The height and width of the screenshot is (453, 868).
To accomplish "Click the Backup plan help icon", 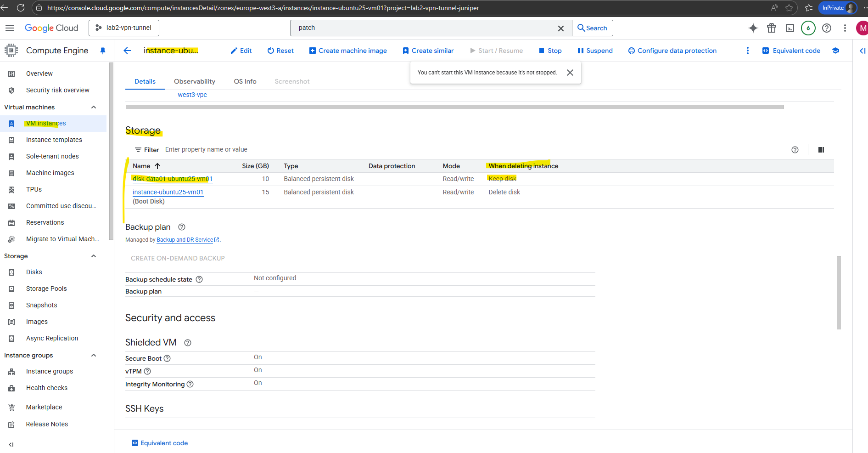I will click(182, 227).
